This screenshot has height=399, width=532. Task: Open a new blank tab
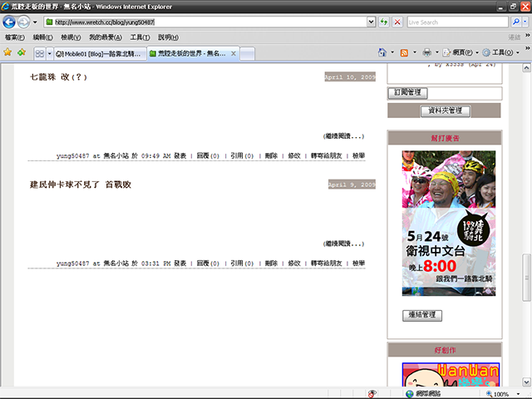coord(248,53)
